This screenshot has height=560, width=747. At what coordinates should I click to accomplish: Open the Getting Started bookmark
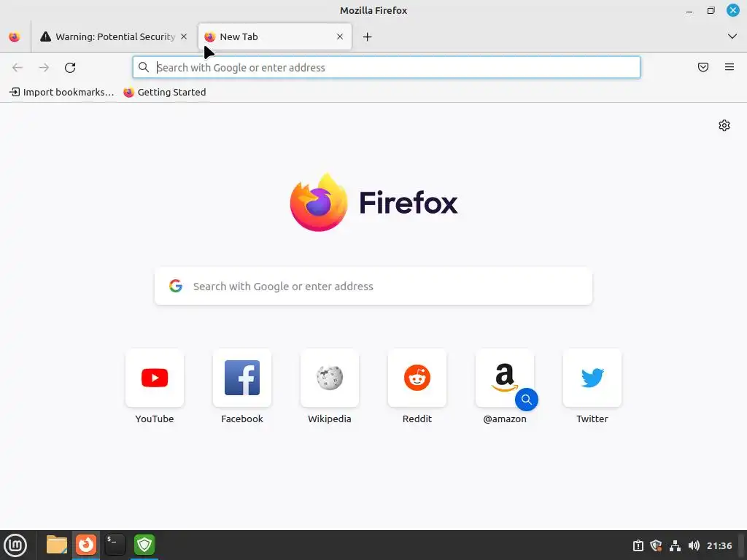tap(165, 93)
